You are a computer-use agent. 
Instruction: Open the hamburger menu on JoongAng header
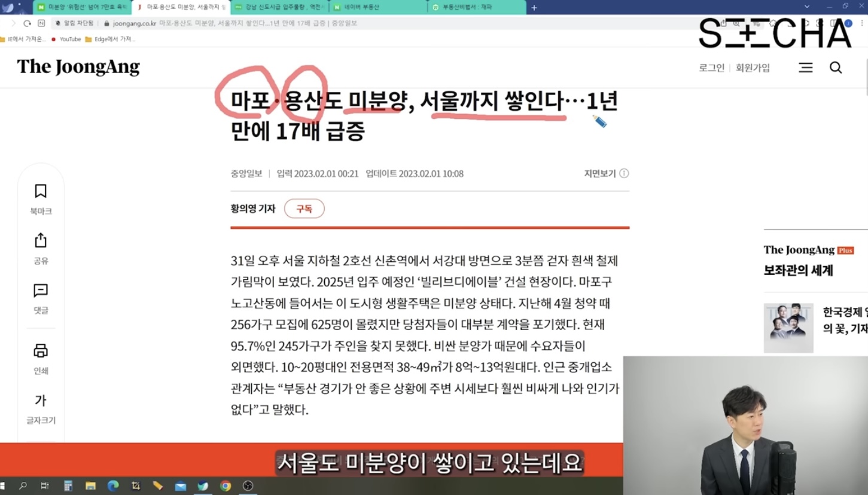pos(806,68)
